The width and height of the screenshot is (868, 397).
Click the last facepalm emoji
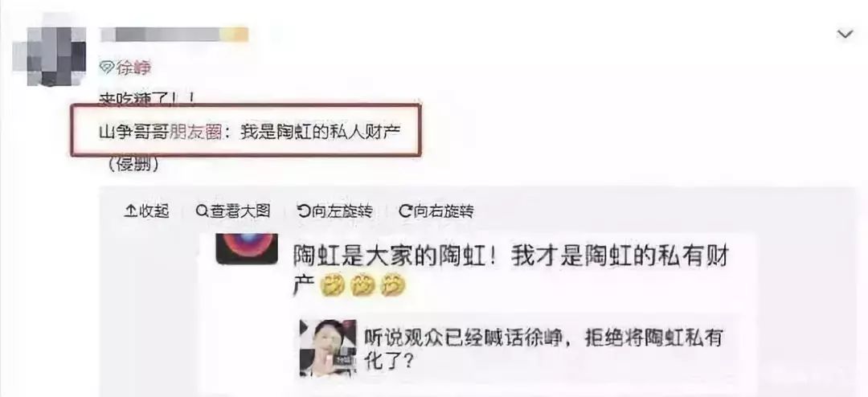(394, 286)
